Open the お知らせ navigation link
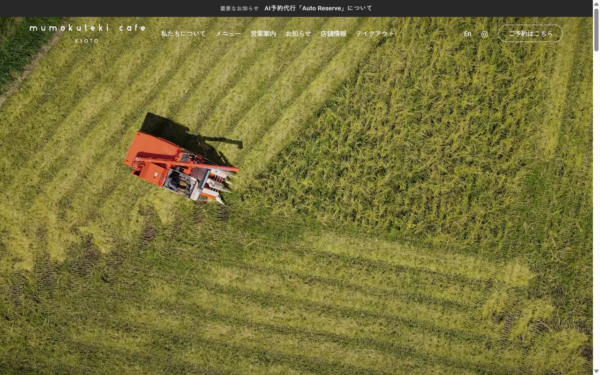Viewport: 600px width, 375px height. pos(298,34)
